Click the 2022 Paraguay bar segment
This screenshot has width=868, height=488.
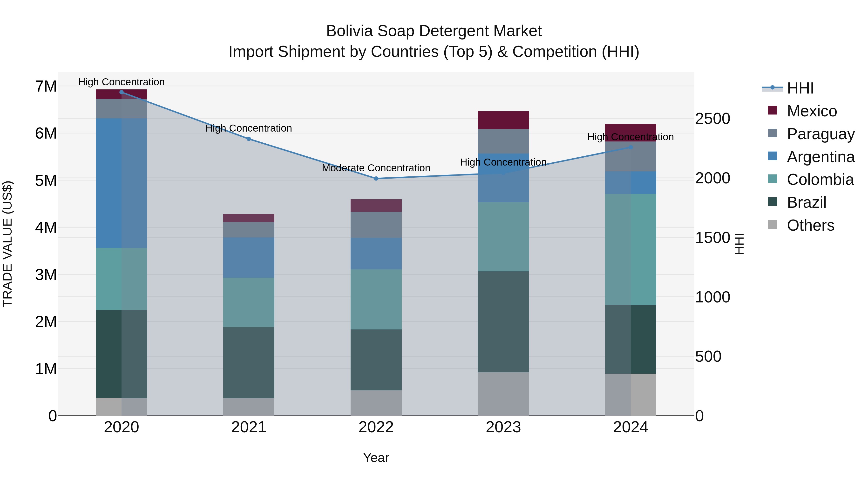pos(376,225)
